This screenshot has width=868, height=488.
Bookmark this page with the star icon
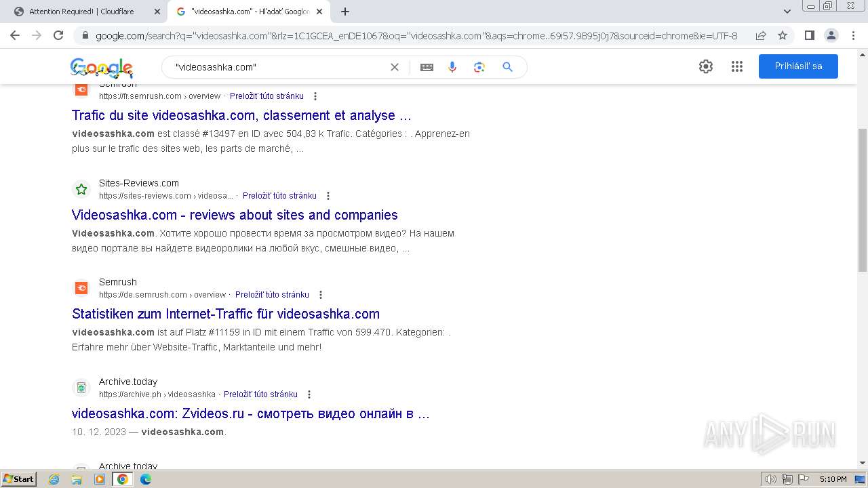pos(783,36)
